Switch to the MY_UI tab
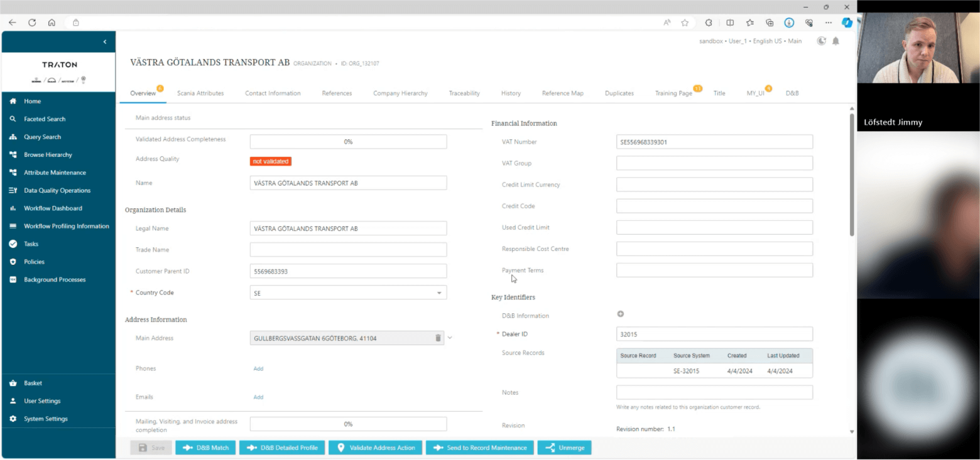 pyautogui.click(x=755, y=94)
